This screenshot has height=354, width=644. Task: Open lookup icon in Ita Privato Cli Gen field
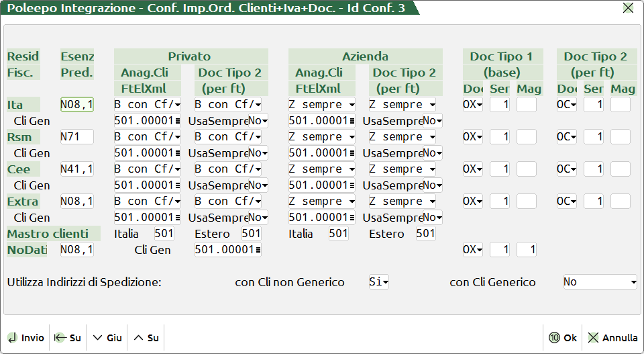[178, 121]
